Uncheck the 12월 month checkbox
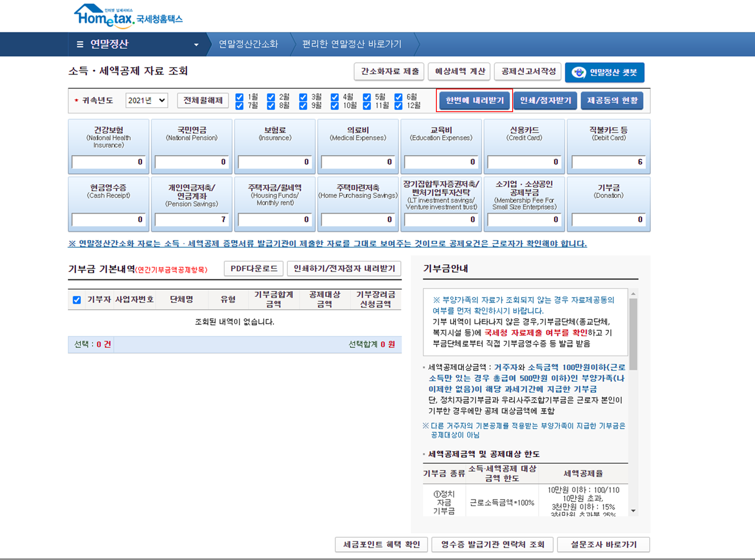Viewport: 755px width, 560px height. [x=399, y=106]
